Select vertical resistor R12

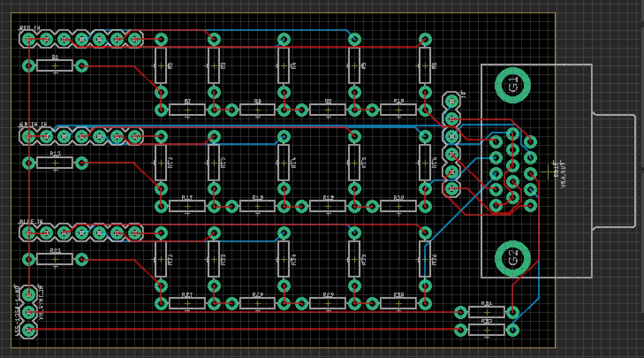pos(161,163)
